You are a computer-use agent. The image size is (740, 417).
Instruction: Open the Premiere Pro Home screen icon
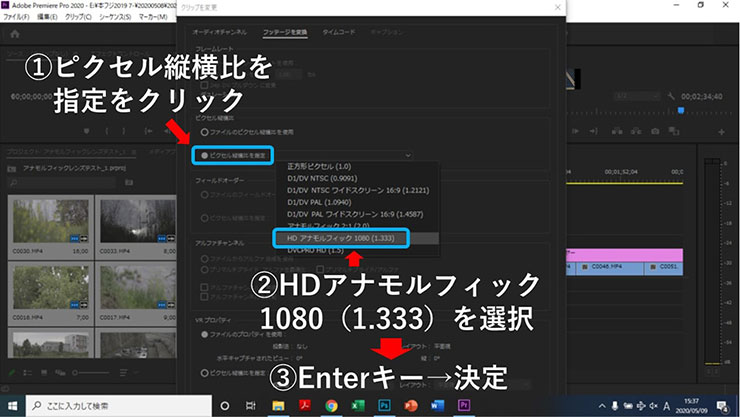[x=15, y=34]
